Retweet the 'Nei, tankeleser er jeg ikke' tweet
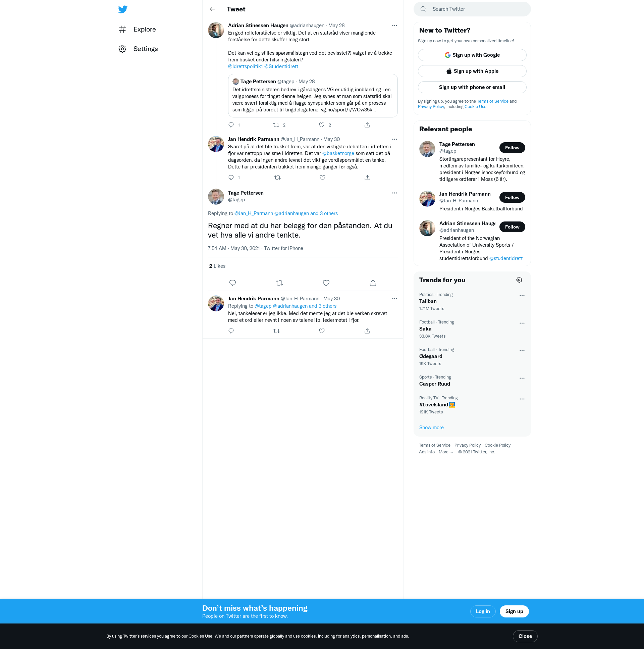Viewport: 644px width, 649px height. point(276,331)
